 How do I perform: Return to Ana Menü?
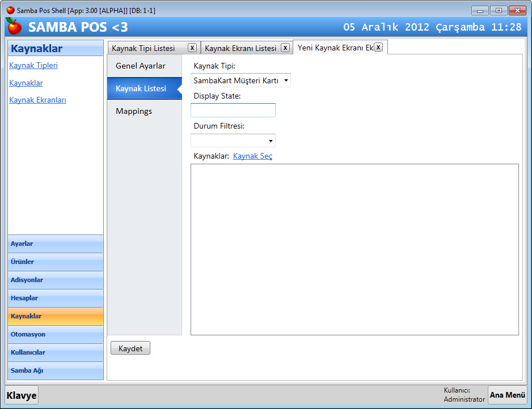point(507,395)
